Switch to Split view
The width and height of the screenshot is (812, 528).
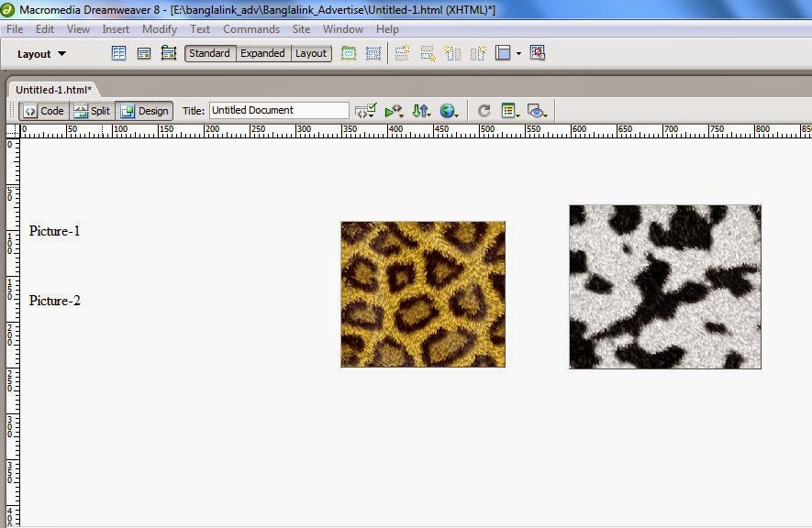click(x=92, y=111)
